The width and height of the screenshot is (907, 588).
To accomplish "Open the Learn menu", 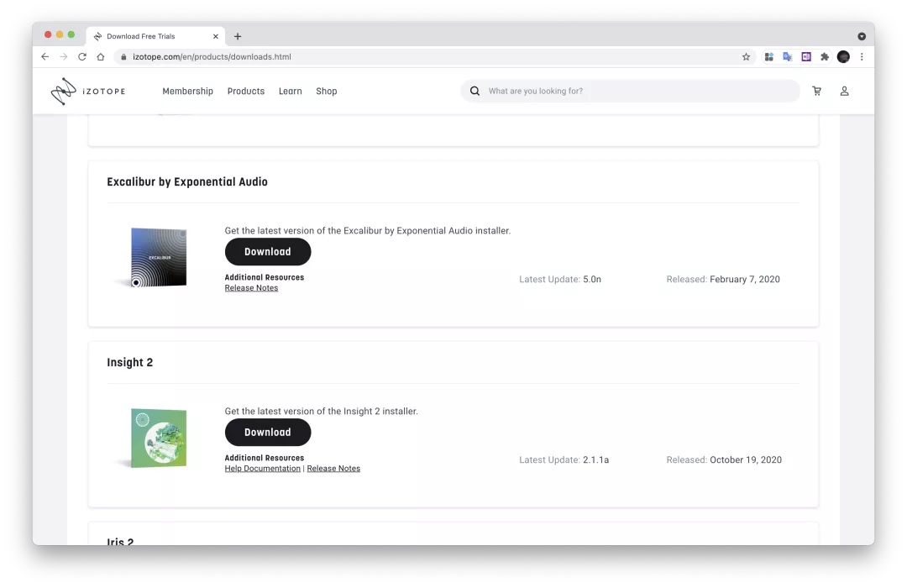I will click(291, 91).
